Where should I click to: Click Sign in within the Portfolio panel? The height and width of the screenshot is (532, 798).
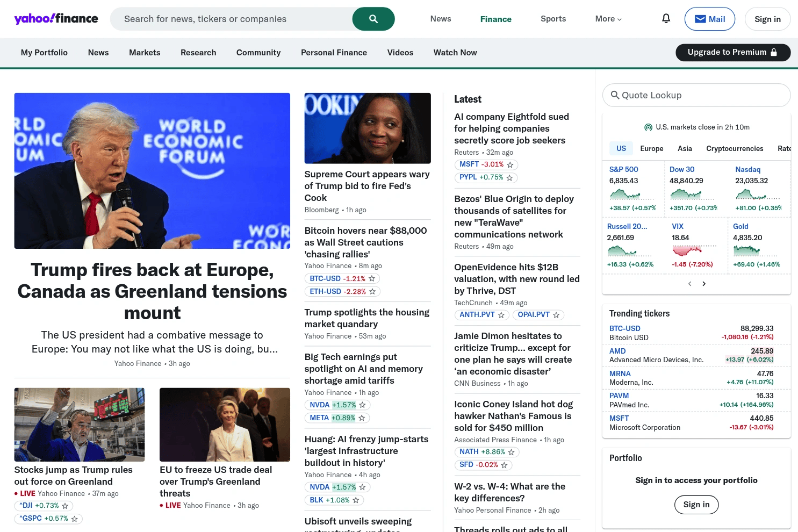pos(696,505)
